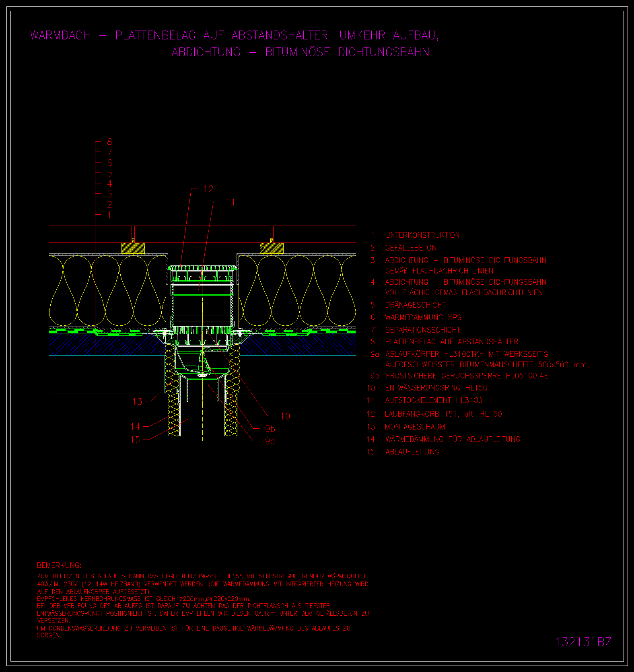This screenshot has width=634, height=672.
Task: Click the SEPARATIONSSCHICHT legend label
Action: coord(422,330)
